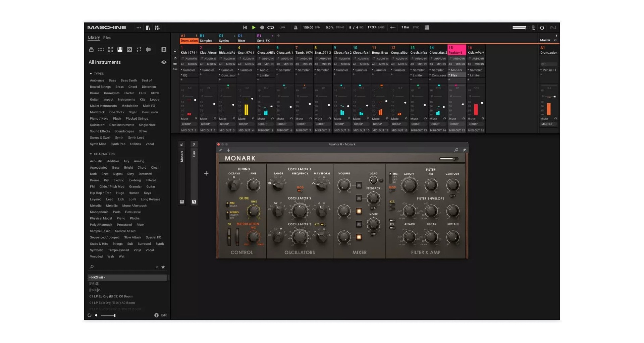Toggle the browser prehear speaker icon
644x343 pixels.
click(x=96, y=315)
